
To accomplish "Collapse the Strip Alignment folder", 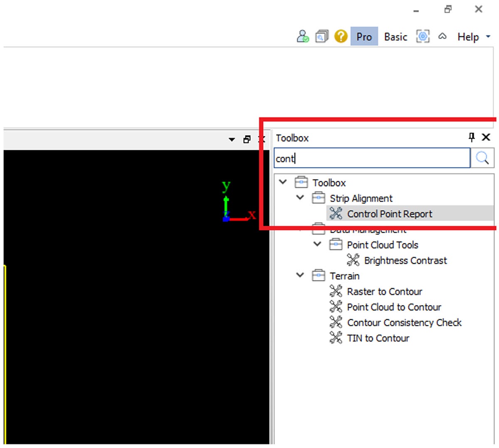I will point(300,197).
